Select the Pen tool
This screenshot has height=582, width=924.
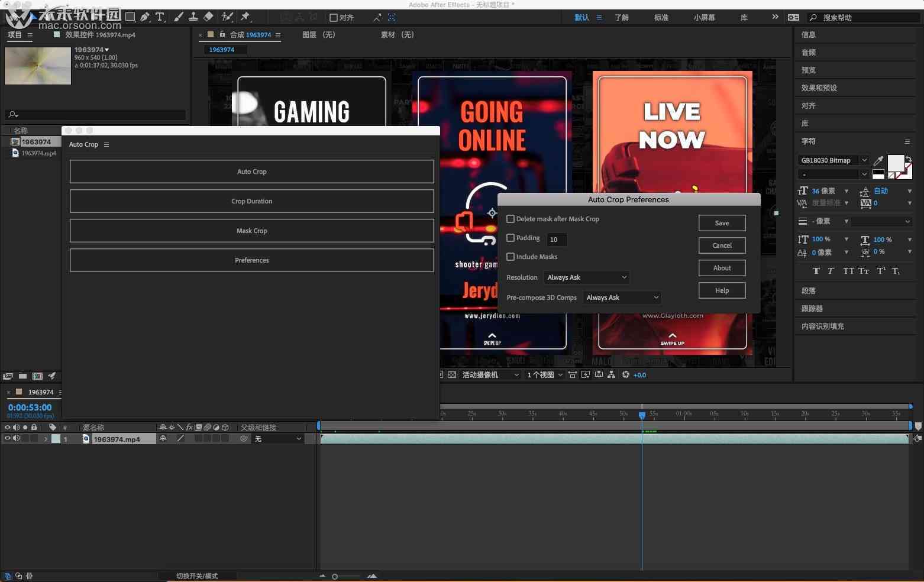click(145, 17)
